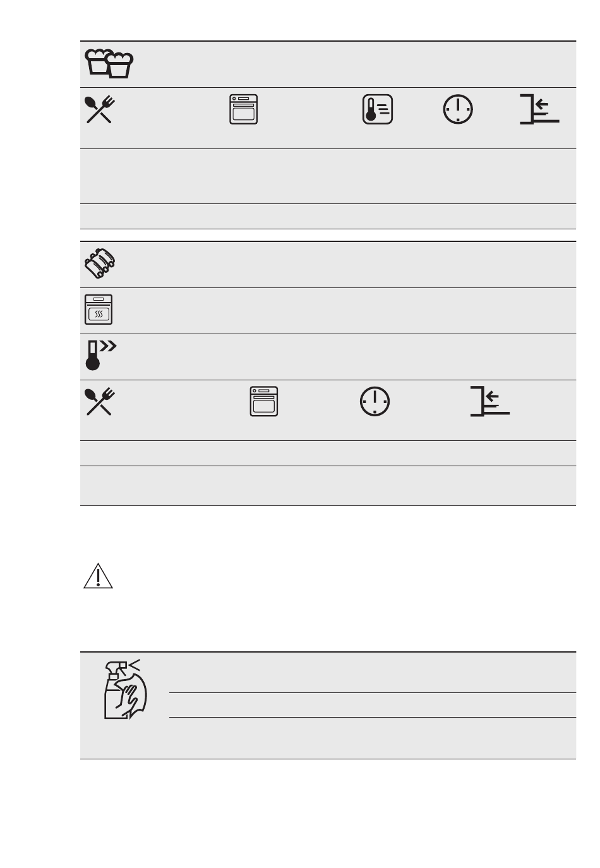
Task: Select the spoon and fork icon in the upper table
Action: point(99,109)
